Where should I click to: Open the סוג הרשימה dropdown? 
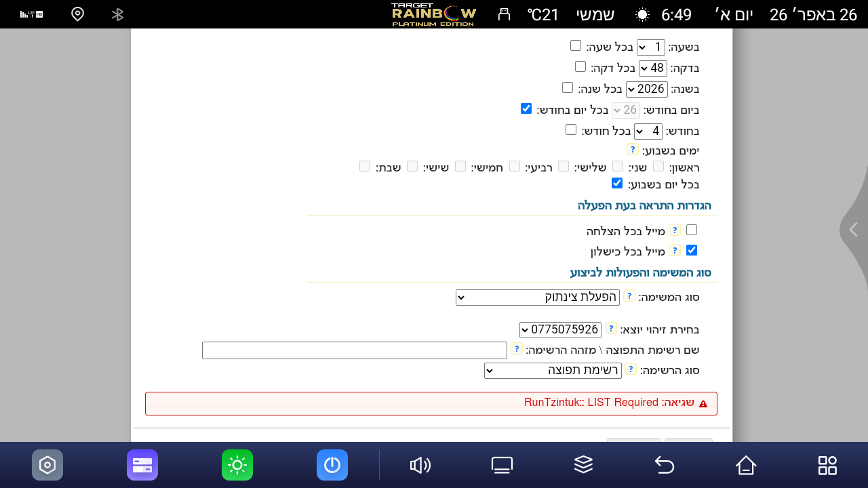pyautogui.click(x=552, y=371)
